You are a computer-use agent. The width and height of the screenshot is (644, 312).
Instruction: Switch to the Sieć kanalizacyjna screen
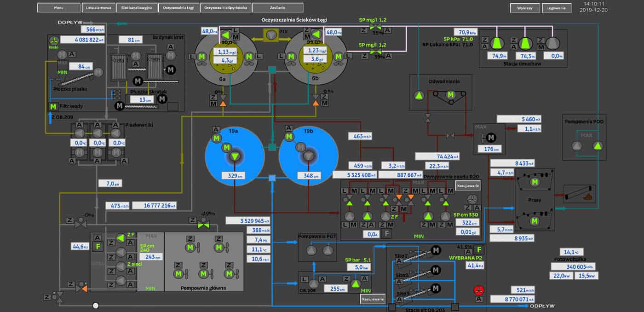coord(136,8)
